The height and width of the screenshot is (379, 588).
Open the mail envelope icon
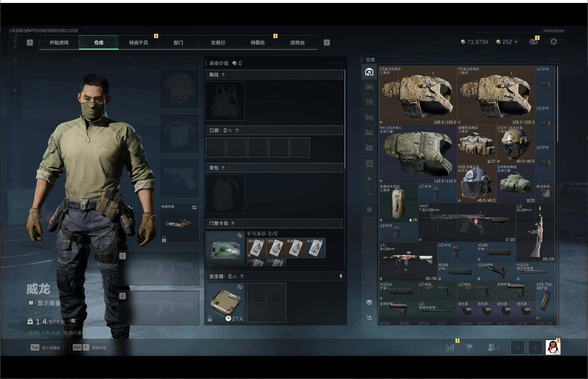[x=533, y=42]
